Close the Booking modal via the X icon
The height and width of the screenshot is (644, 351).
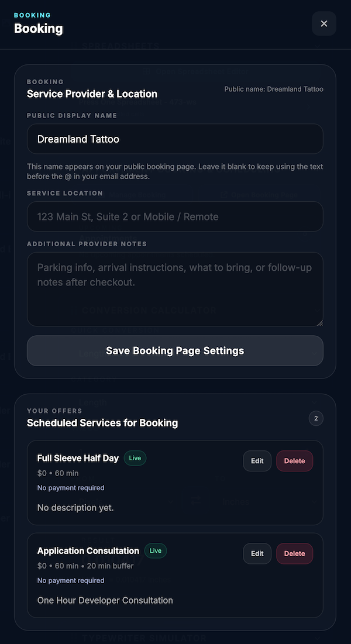pos(324,23)
